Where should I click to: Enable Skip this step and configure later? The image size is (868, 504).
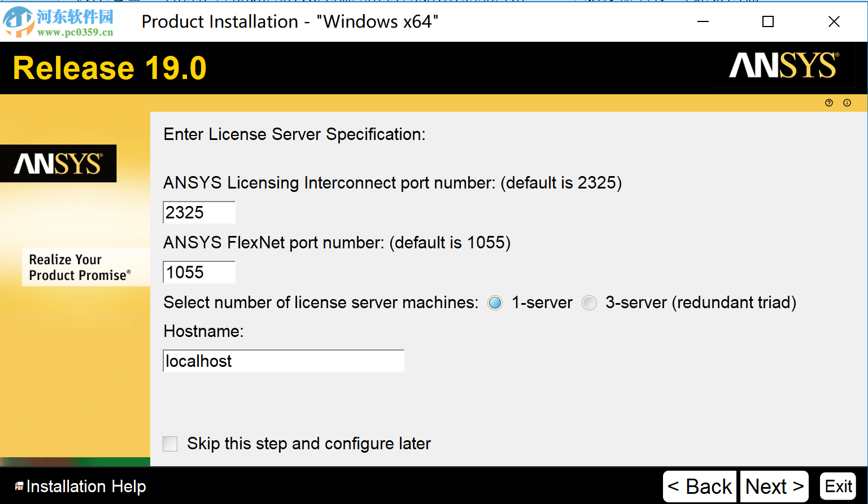[170, 444]
